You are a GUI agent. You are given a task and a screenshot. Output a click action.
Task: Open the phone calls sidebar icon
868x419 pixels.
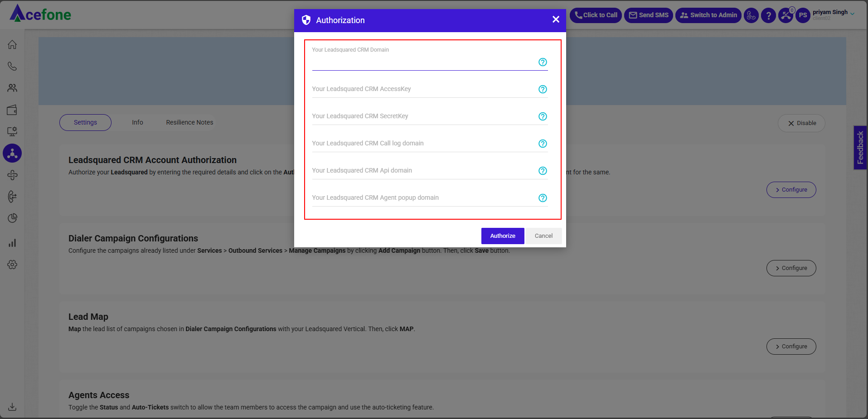(x=12, y=66)
